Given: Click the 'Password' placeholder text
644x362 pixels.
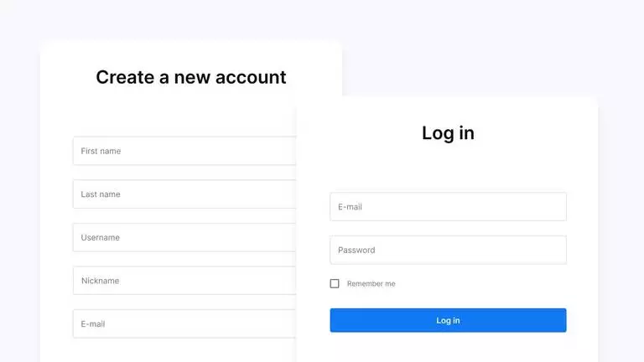Looking at the screenshot, I should [x=356, y=251].
